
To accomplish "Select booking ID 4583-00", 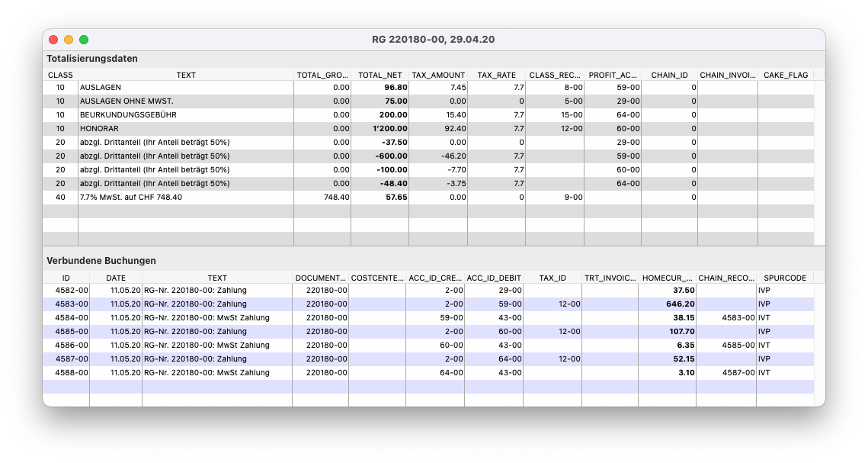I will pyautogui.click(x=72, y=304).
